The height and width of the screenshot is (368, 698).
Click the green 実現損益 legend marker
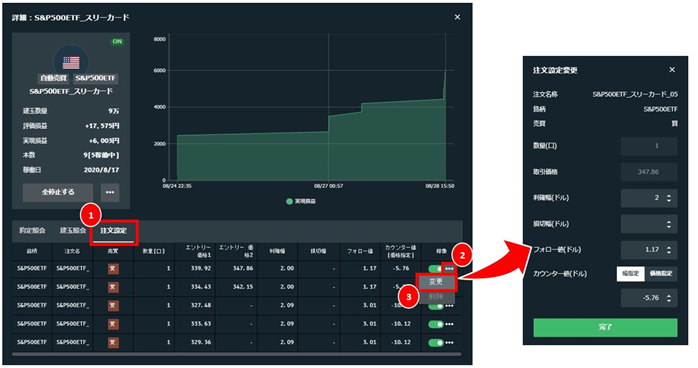[x=289, y=202]
